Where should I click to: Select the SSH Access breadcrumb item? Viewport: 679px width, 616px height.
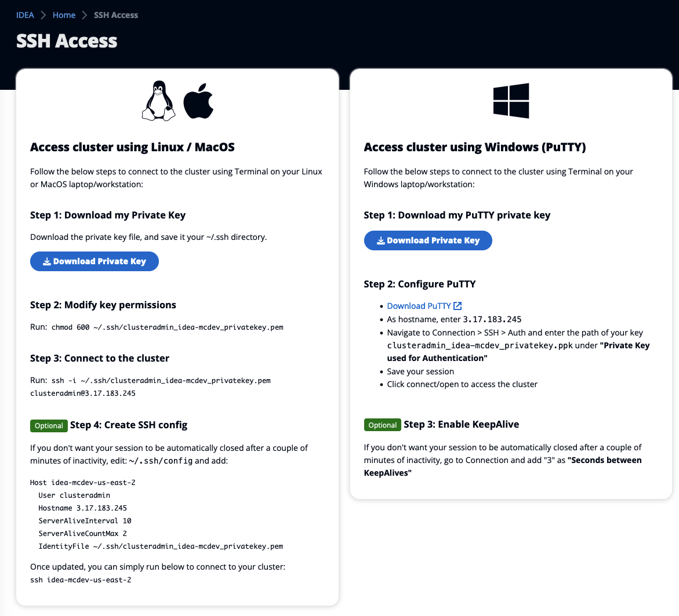point(116,15)
